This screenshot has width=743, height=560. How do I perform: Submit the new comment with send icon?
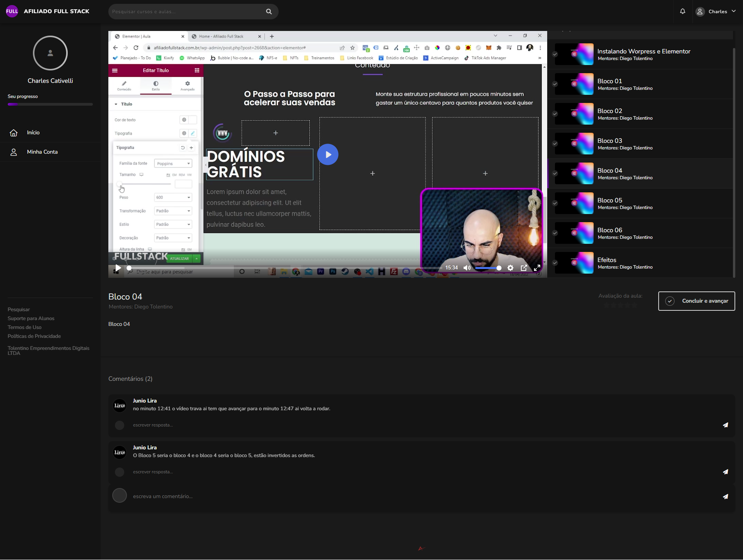tap(726, 497)
